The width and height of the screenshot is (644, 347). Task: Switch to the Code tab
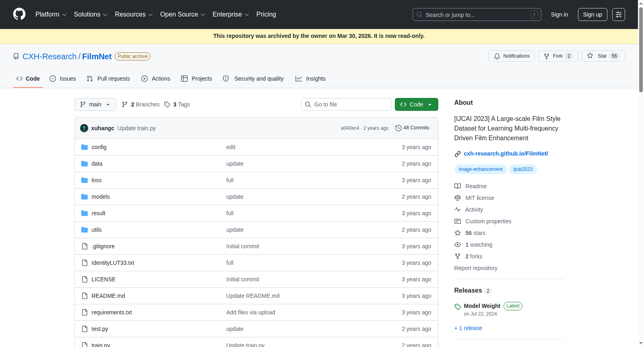click(28, 79)
